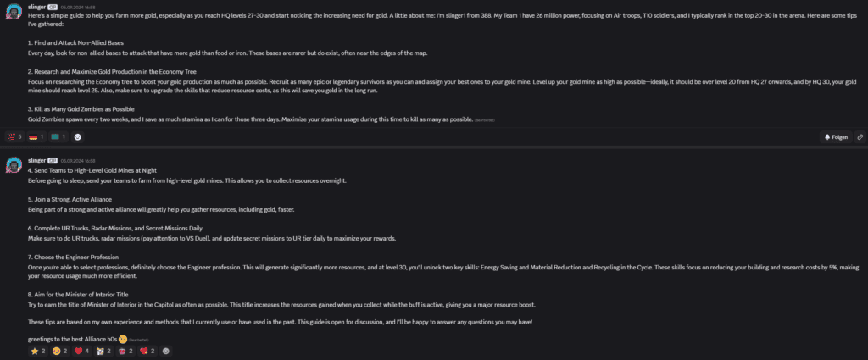This screenshot has width=868, height=360.
Task: Click the kiss emoji after 'Alliance h0s'
Action: tap(123, 339)
